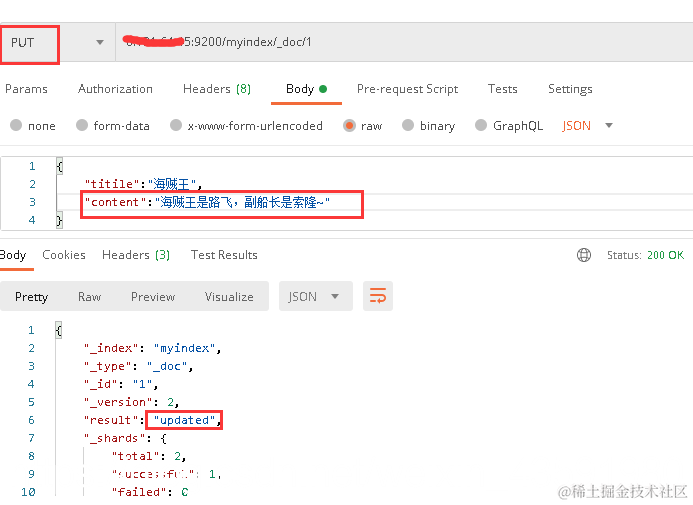Select the raw body option
This screenshot has width=693, height=505.
point(362,125)
